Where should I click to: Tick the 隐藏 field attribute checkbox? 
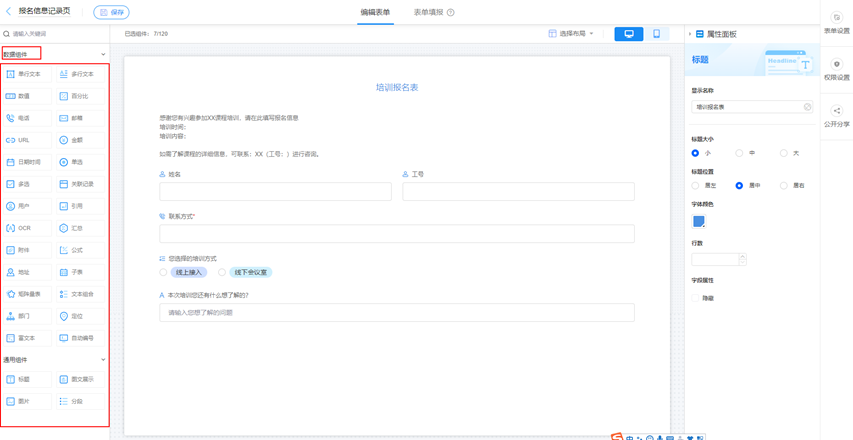(x=695, y=298)
